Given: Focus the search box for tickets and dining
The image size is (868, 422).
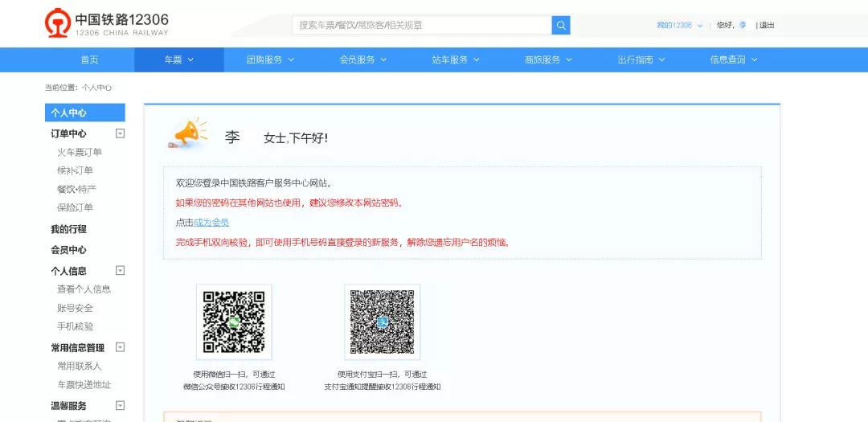Looking at the screenshot, I should (x=422, y=25).
